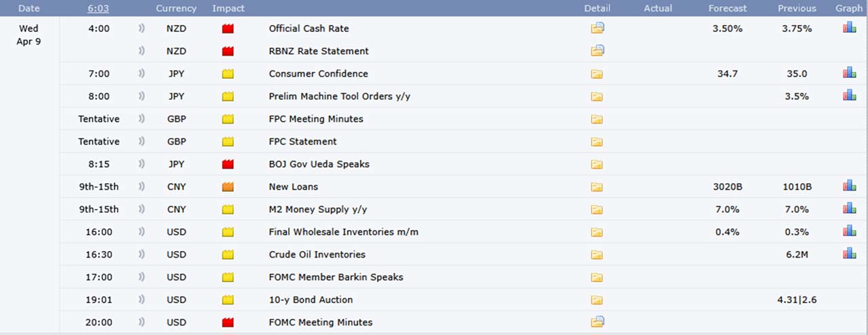Image resolution: width=868 pixels, height=335 pixels.
Task: View graph for Crude Oil Inventories
Action: pos(849,254)
